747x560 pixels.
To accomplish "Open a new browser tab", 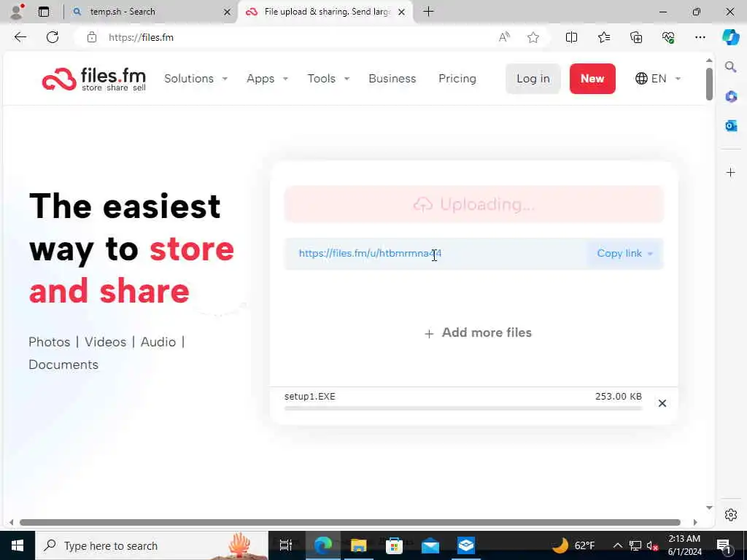I will click(x=428, y=12).
